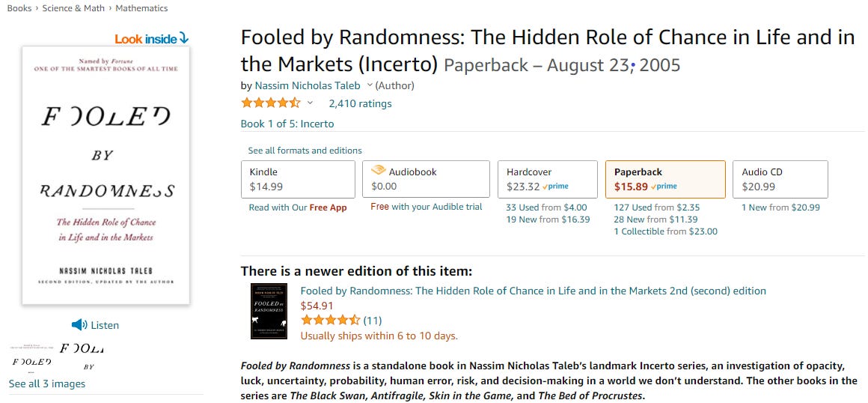Viewport: 868px width, 403px height.
Task: Click the Listen speaker icon
Action: [79, 325]
